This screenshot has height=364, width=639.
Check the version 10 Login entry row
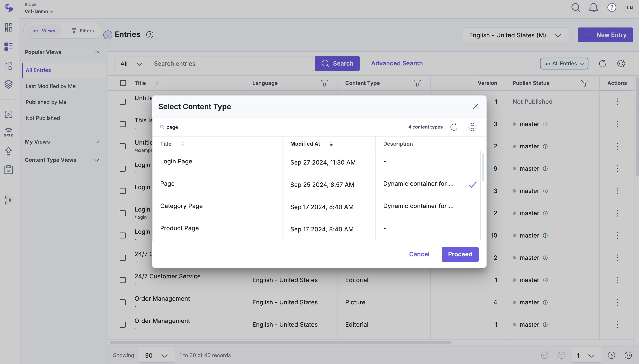[123, 235]
